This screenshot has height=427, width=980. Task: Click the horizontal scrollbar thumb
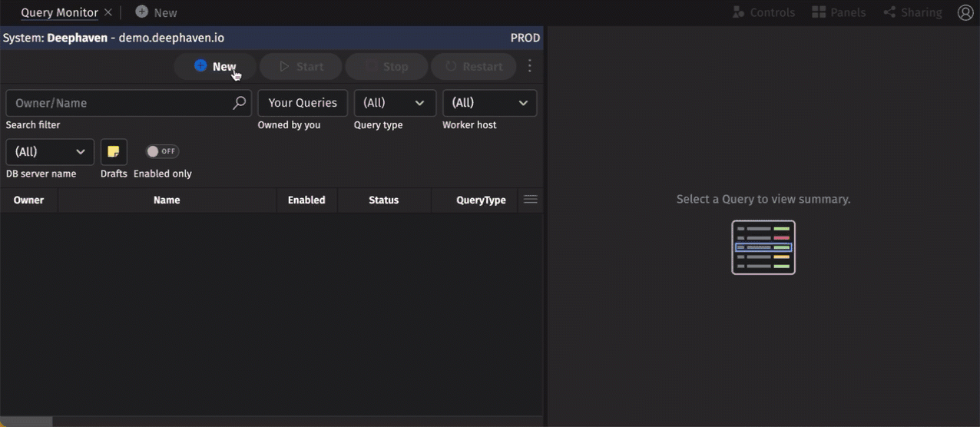click(26, 422)
